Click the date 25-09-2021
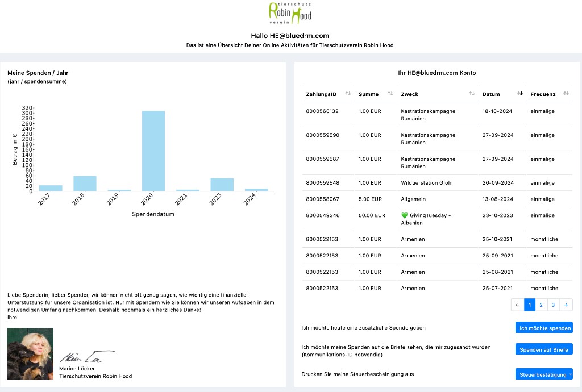 (x=498, y=256)
